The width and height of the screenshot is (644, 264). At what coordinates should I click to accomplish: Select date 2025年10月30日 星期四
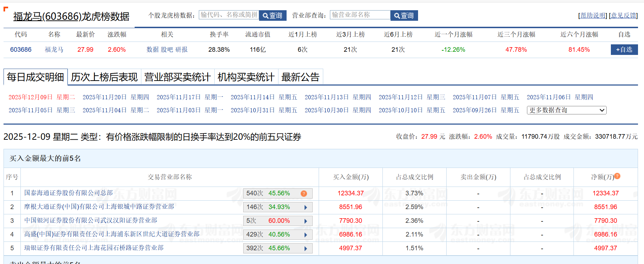point(338,110)
